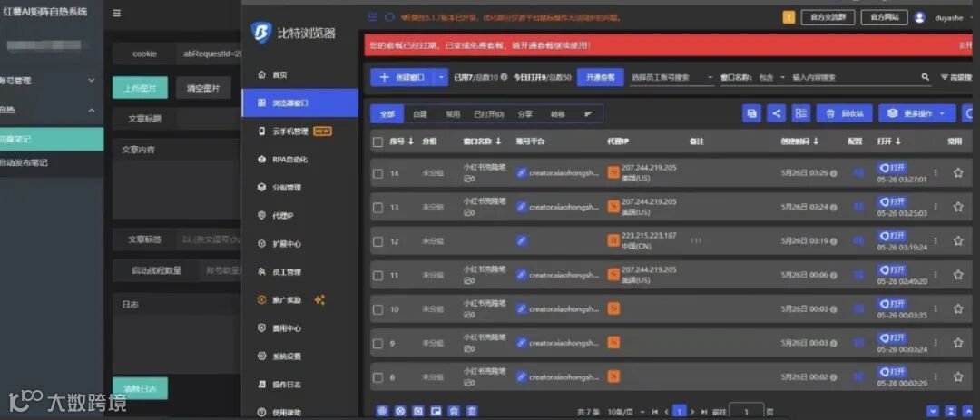Image resolution: width=980 pixels, height=420 pixels.
Task: Select 浏览器窗口 in BitBrowser sidebar
Action: [300, 103]
